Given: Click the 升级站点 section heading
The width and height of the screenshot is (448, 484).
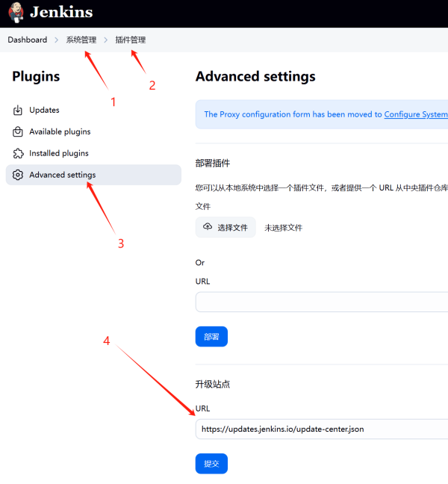Looking at the screenshot, I should pos(213,385).
